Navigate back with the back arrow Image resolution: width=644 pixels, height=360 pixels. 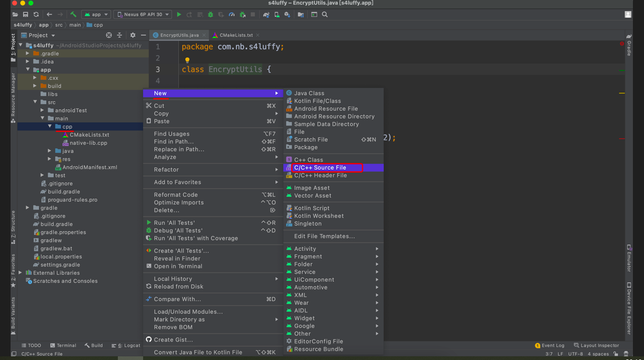pyautogui.click(x=49, y=15)
